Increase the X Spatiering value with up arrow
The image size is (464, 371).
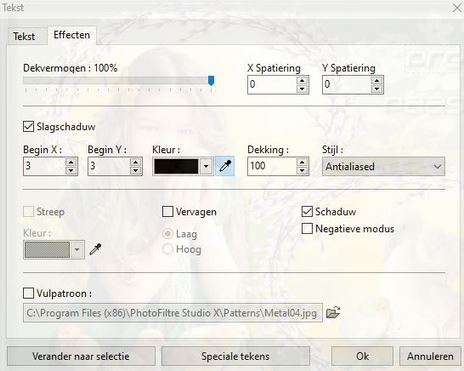302,80
